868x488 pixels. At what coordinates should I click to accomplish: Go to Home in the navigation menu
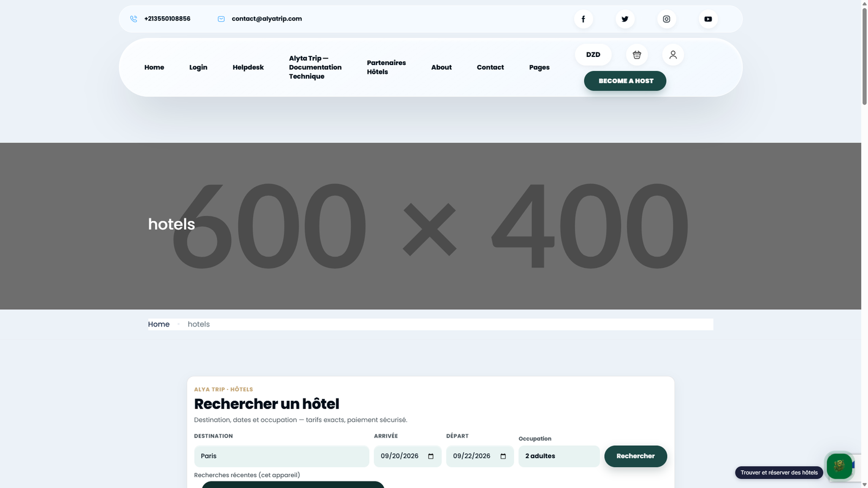click(154, 67)
